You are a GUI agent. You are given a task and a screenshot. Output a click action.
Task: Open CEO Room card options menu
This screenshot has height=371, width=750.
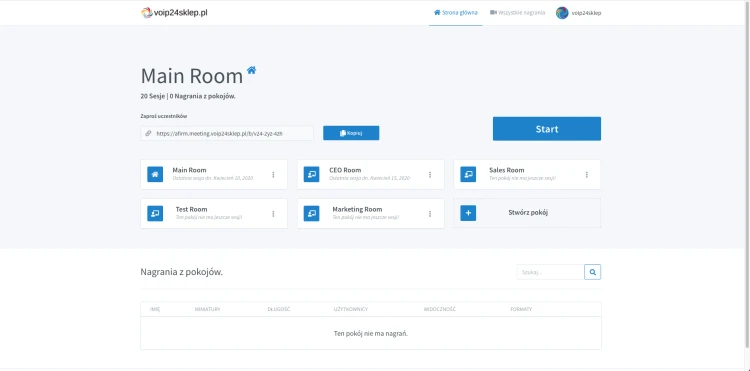(x=430, y=175)
